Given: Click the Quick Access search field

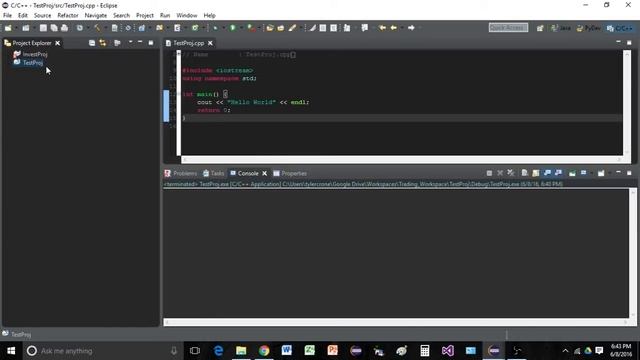Looking at the screenshot, I should pos(508,27).
